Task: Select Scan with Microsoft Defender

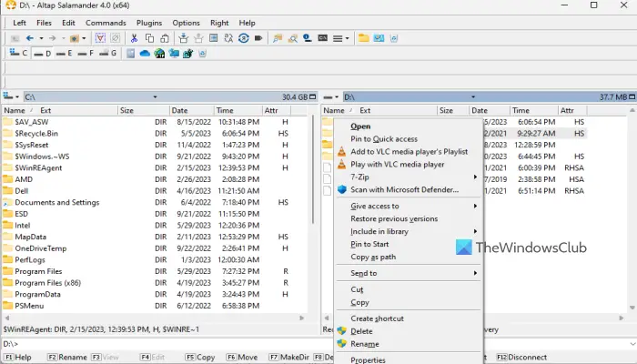Action: (408, 189)
